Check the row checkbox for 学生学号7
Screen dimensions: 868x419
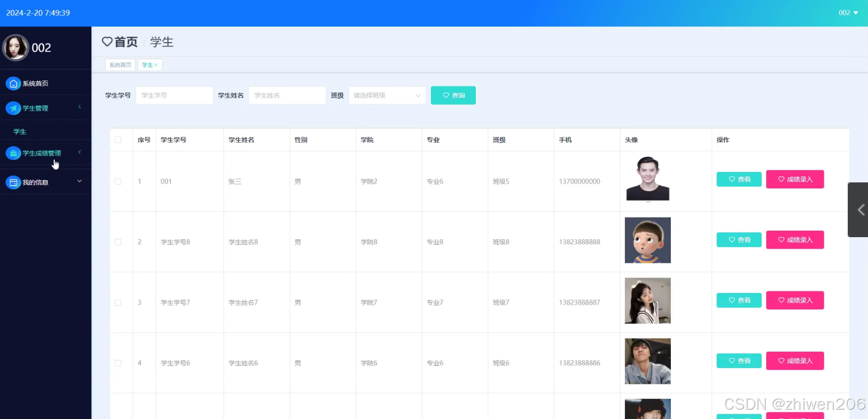(x=118, y=302)
